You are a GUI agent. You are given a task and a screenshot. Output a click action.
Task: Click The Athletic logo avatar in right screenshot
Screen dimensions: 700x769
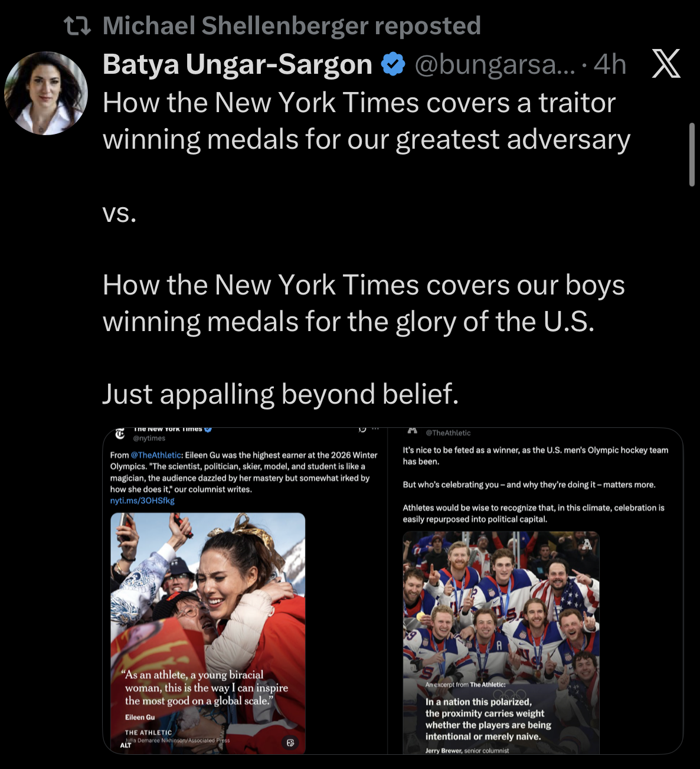(x=413, y=430)
